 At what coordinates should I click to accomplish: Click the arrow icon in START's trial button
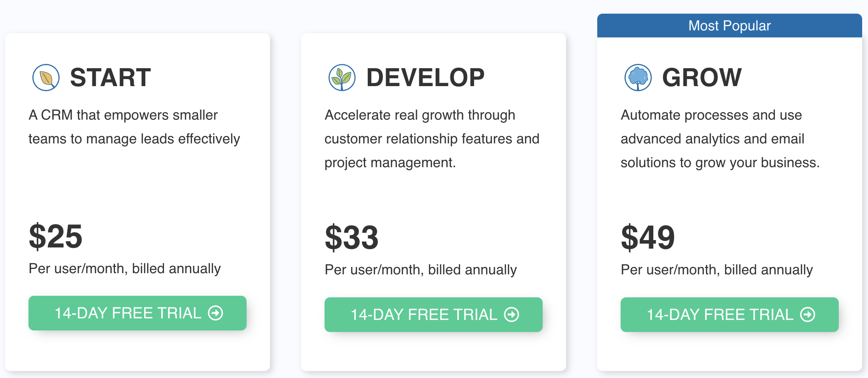coord(216,313)
